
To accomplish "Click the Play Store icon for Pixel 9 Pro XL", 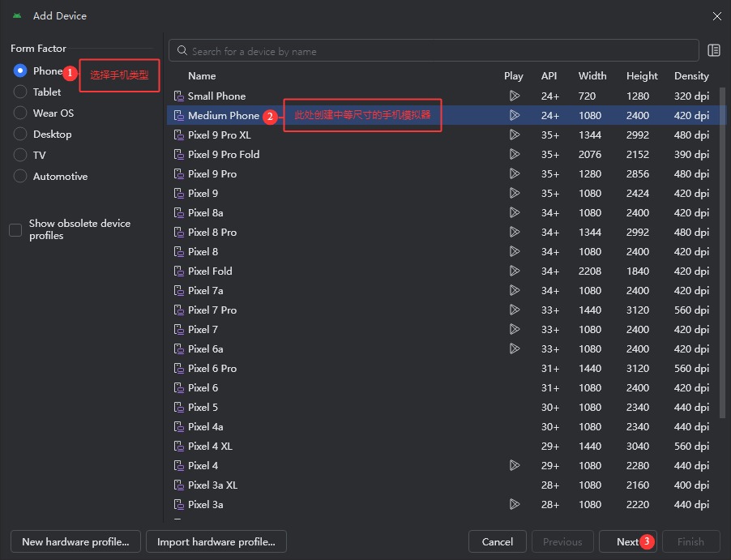I will 515,135.
